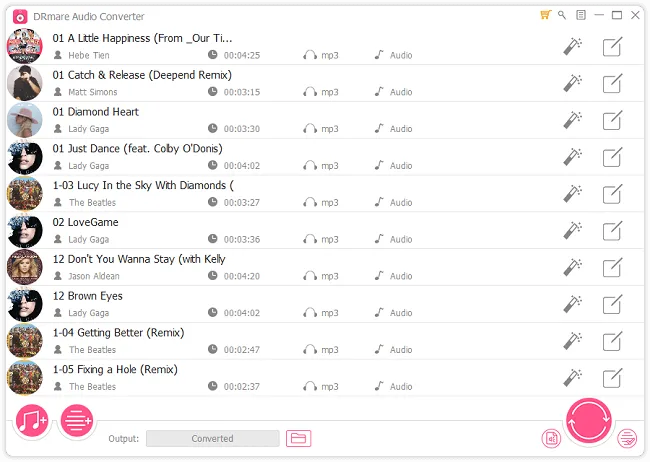Select track title 02 LoveGame
650x462 pixels.
[x=85, y=222]
